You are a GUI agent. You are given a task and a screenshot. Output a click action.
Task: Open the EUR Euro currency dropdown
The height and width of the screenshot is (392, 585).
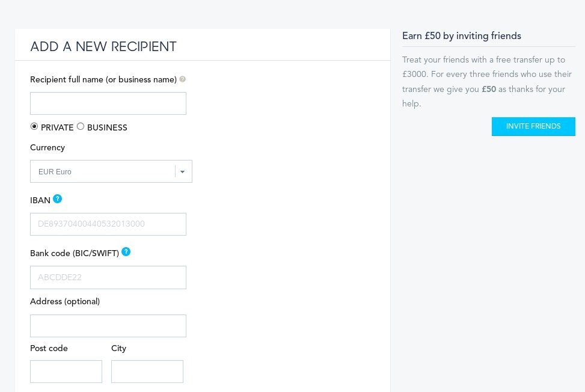[103, 171]
